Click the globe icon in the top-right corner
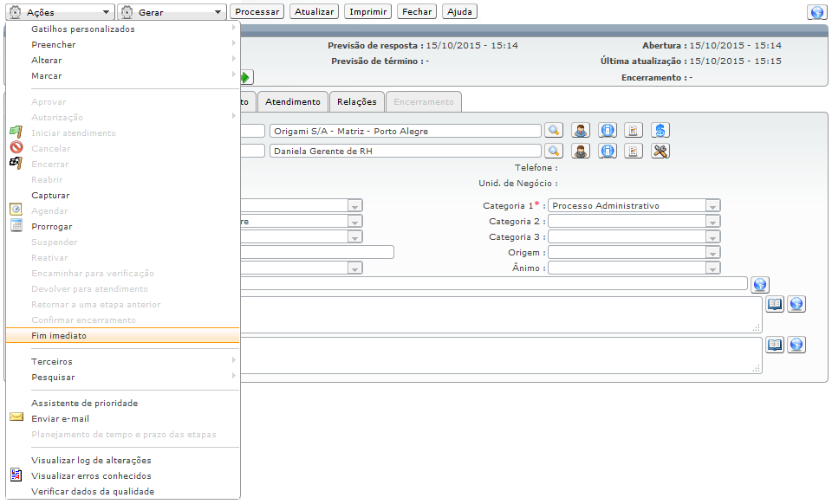Viewport: 832px width, 504px height. pos(815,12)
